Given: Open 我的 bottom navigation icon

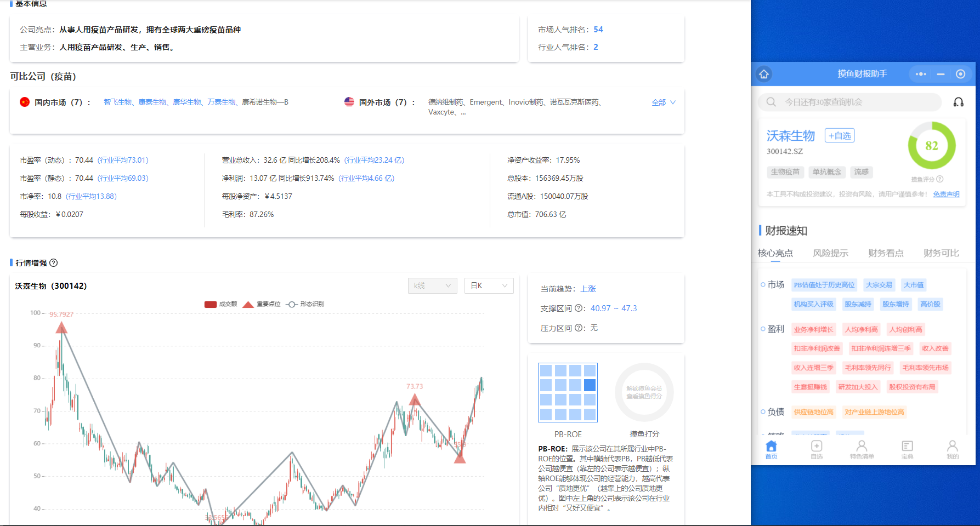Looking at the screenshot, I should [953, 449].
